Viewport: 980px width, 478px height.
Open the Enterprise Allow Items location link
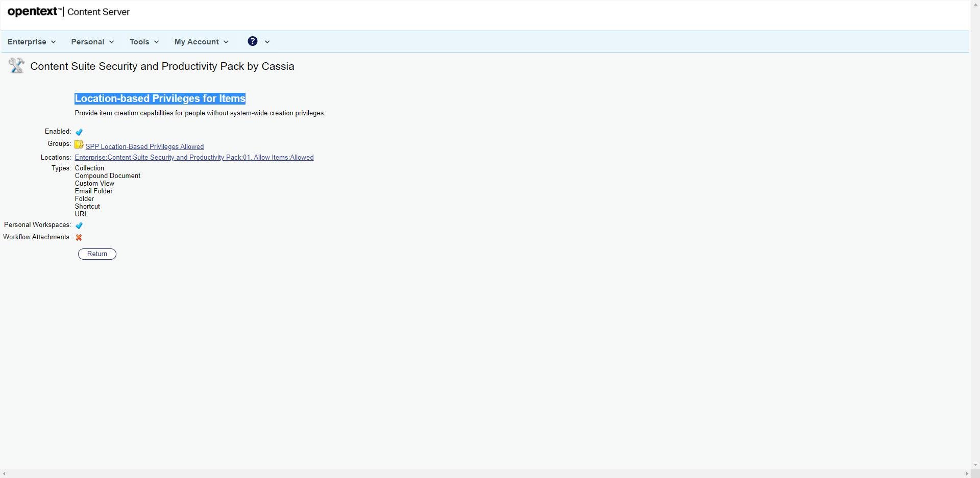click(x=194, y=158)
